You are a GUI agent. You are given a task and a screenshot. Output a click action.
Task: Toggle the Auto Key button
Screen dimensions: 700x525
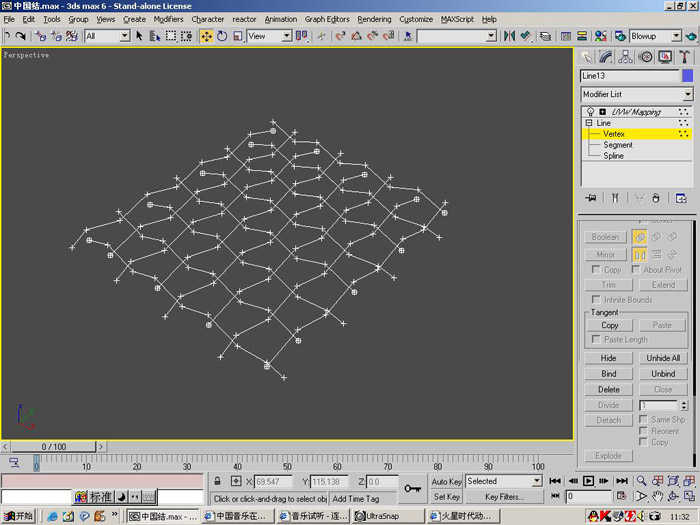tap(446, 482)
